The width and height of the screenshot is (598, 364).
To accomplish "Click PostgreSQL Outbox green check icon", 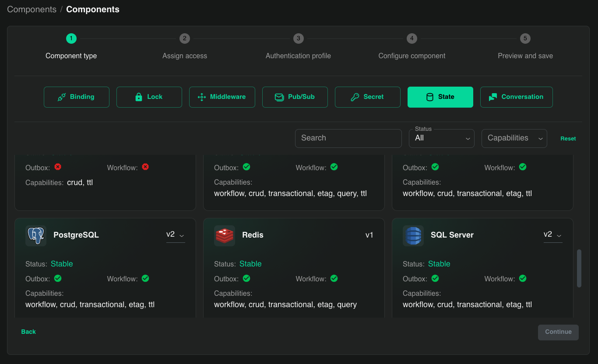I will (58, 278).
